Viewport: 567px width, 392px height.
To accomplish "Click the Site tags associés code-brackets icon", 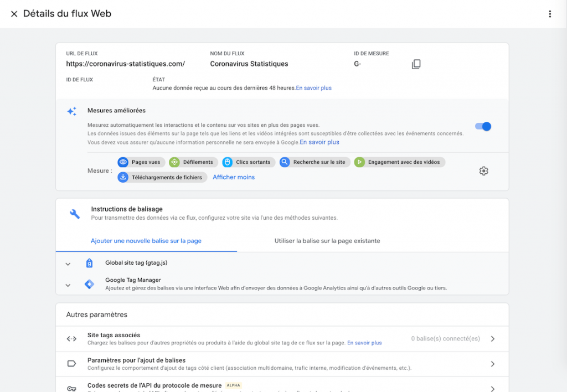I will (x=71, y=339).
